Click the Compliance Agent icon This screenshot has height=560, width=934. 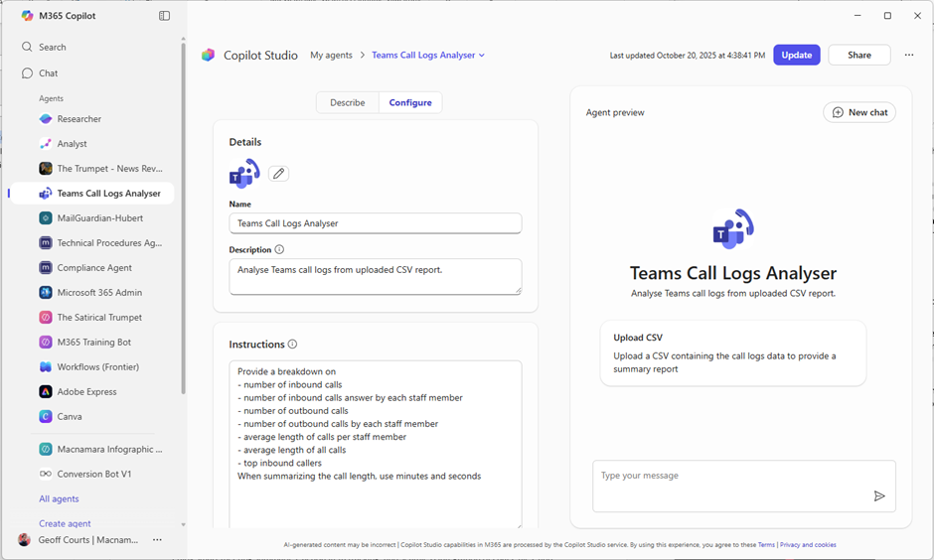click(46, 268)
